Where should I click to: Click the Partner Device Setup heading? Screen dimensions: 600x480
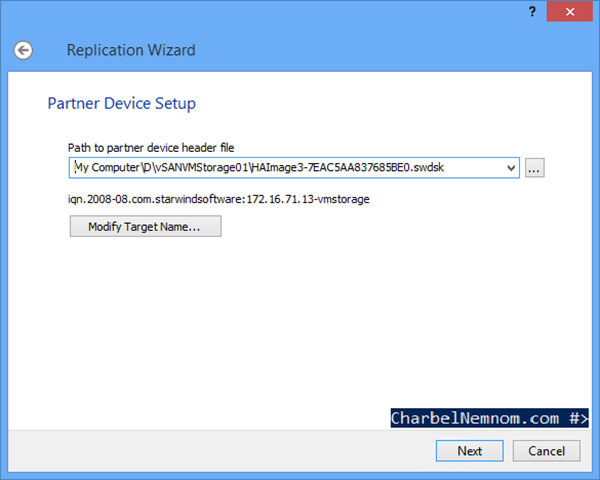click(122, 103)
